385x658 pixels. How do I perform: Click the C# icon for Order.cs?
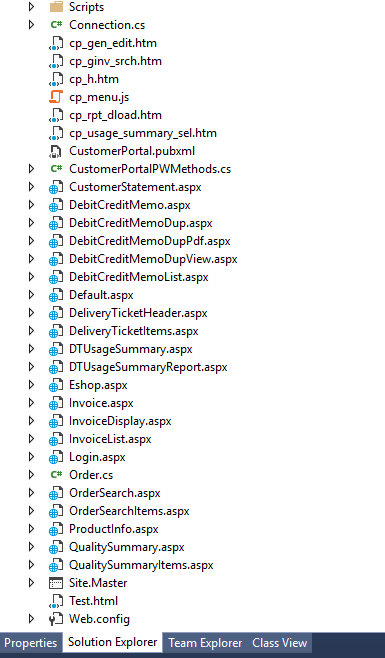tap(56, 475)
